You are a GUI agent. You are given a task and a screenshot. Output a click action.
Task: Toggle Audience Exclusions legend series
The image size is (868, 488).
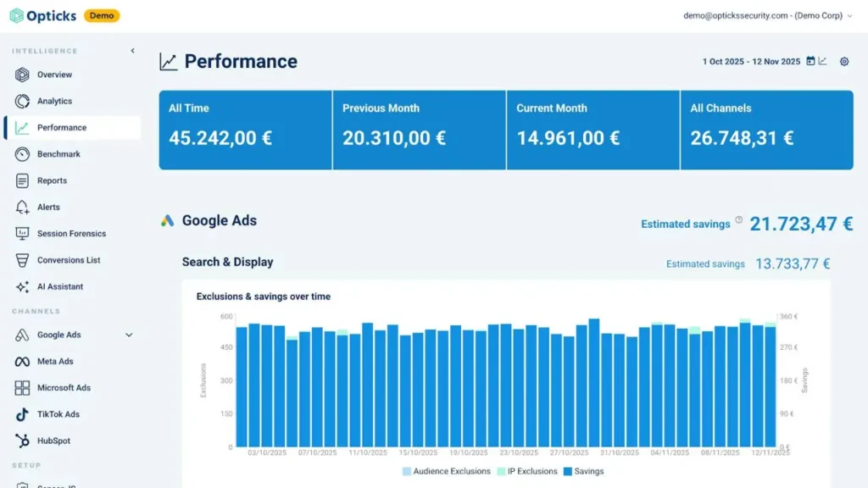[446, 471]
